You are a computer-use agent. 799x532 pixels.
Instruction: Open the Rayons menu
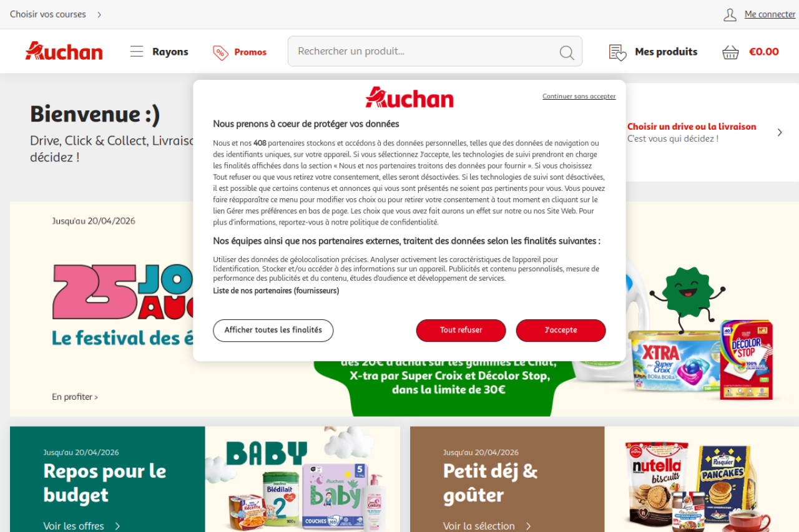tap(159, 52)
